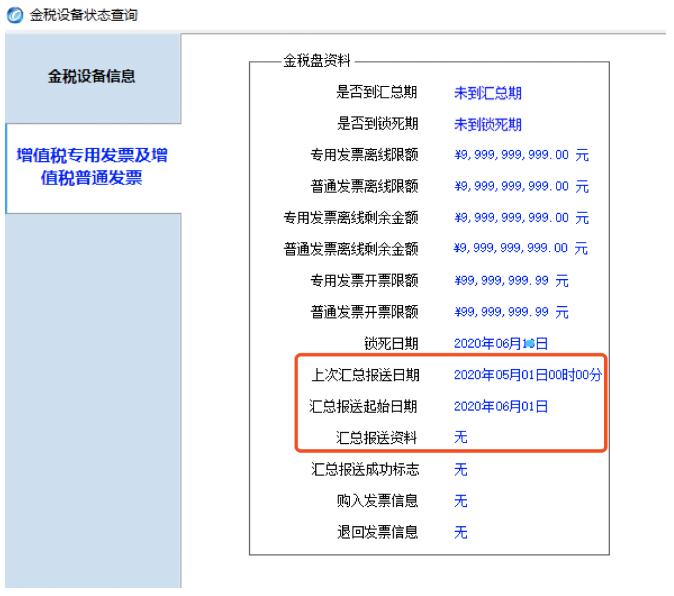This screenshot has height=596, width=674.
Task: Switch to the 金税设备信息 tab
Action: click(93, 76)
